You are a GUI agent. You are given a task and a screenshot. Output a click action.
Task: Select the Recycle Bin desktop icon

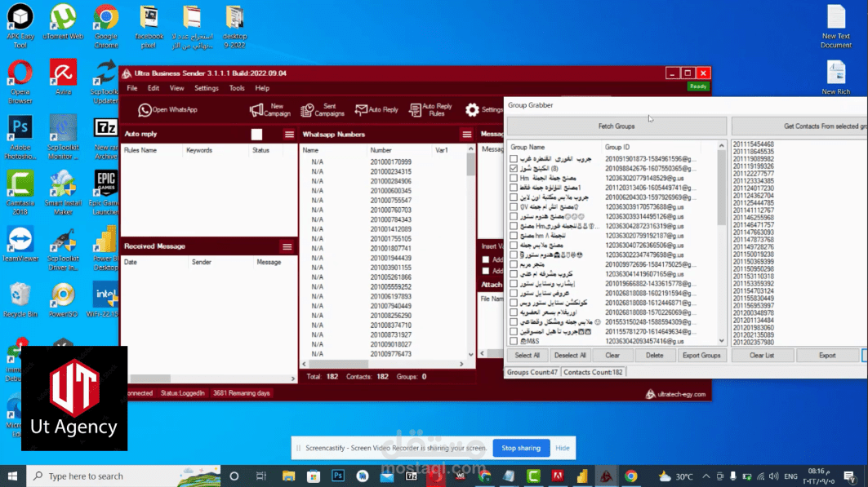[x=20, y=299]
